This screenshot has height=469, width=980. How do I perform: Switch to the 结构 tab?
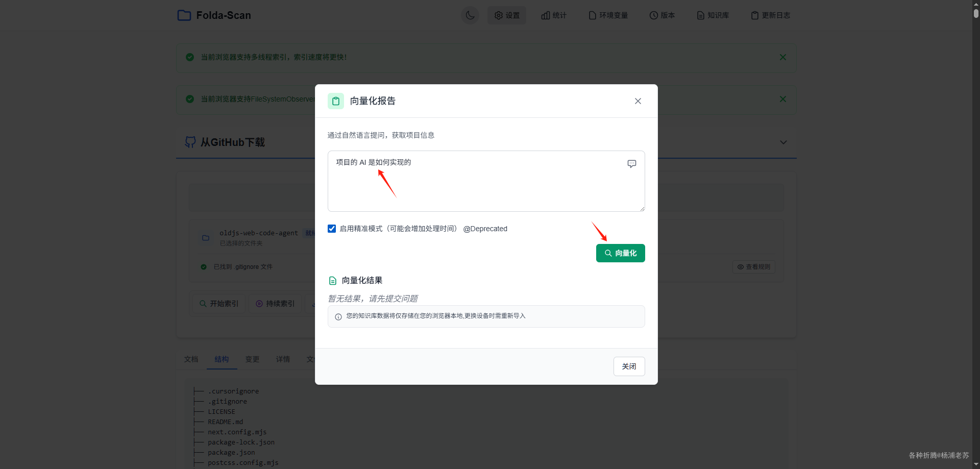[x=222, y=359]
